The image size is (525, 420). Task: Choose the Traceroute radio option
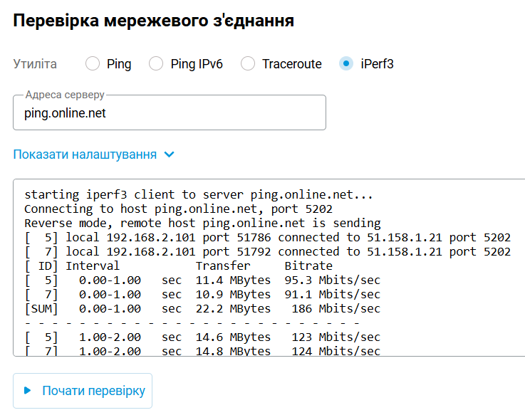[248, 63]
